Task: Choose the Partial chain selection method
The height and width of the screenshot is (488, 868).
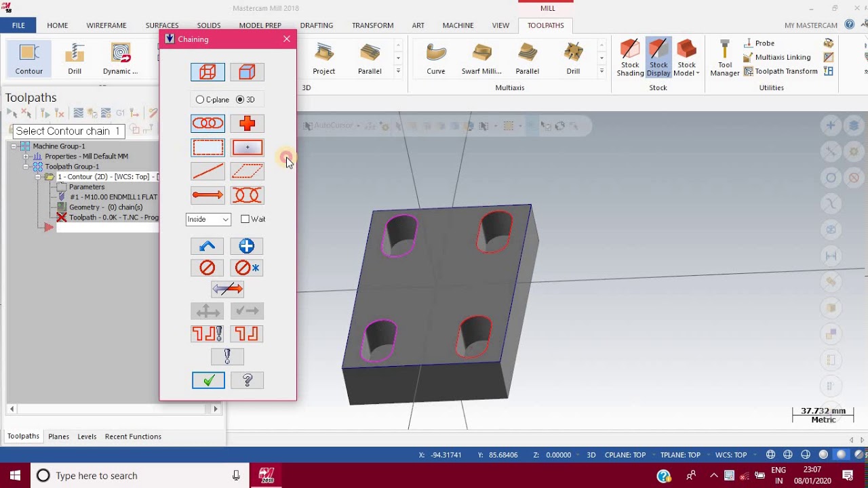Action: pos(247,196)
